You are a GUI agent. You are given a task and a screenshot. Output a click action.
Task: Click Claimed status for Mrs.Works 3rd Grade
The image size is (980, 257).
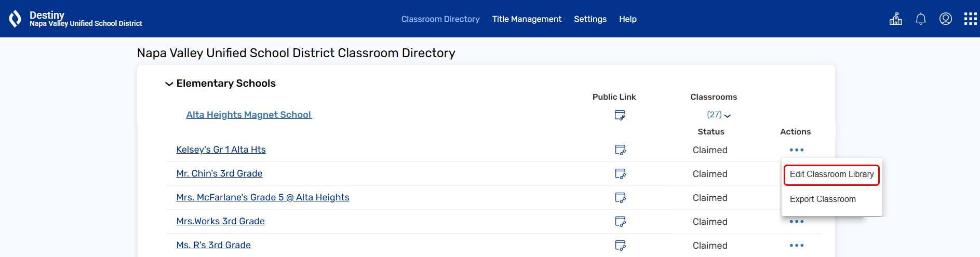[710, 222]
